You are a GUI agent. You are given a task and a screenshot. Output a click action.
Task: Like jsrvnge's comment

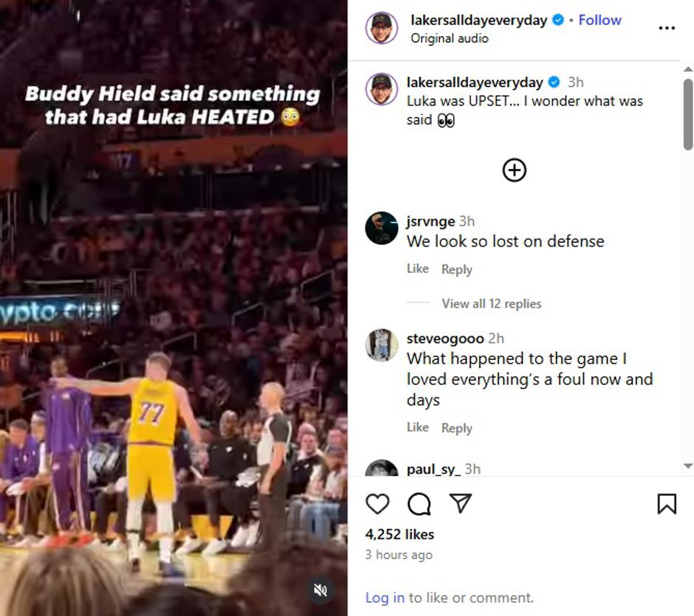(417, 269)
